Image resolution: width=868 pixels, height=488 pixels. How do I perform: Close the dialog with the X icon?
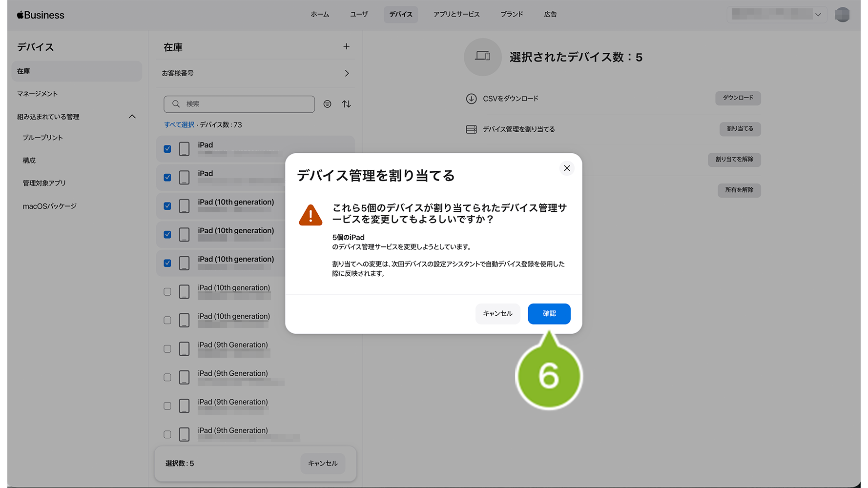click(566, 168)
